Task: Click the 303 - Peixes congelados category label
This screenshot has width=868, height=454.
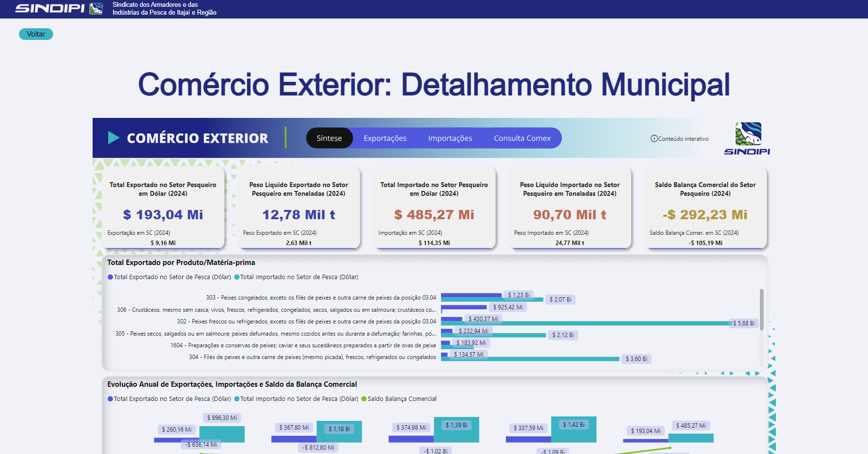Action: click(321, 298)
